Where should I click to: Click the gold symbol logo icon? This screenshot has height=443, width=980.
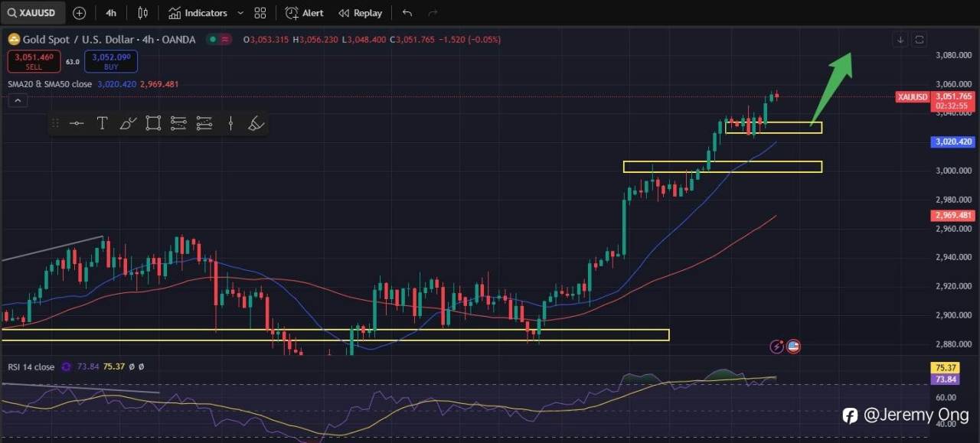[14, 39]
